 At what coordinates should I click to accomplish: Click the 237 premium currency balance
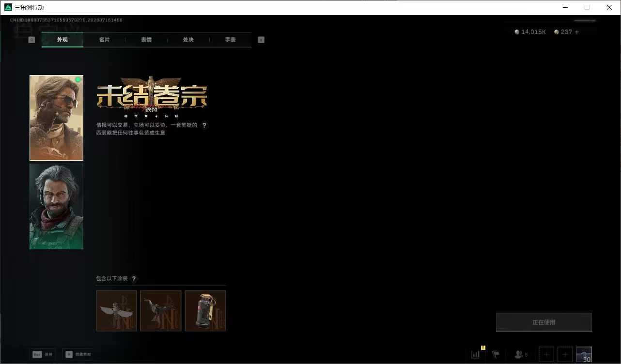tap(563, 32)
